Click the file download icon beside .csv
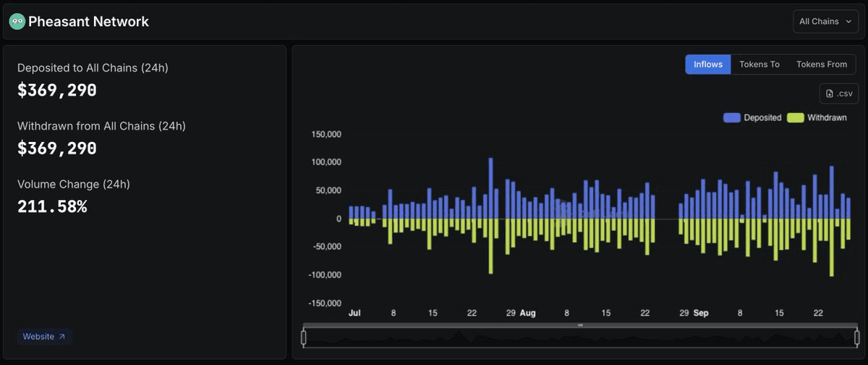Screen dimensions: 868x365 coord(830,93)
